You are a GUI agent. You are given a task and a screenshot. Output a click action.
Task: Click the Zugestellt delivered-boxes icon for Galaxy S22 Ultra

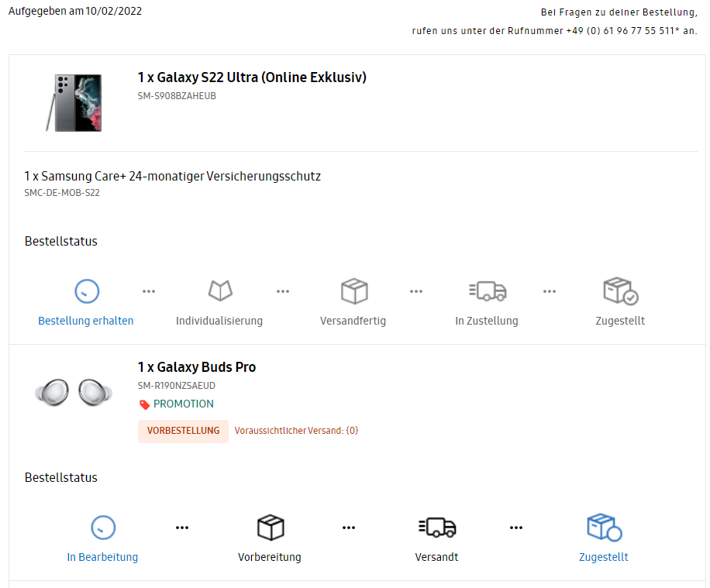point(620,291)
